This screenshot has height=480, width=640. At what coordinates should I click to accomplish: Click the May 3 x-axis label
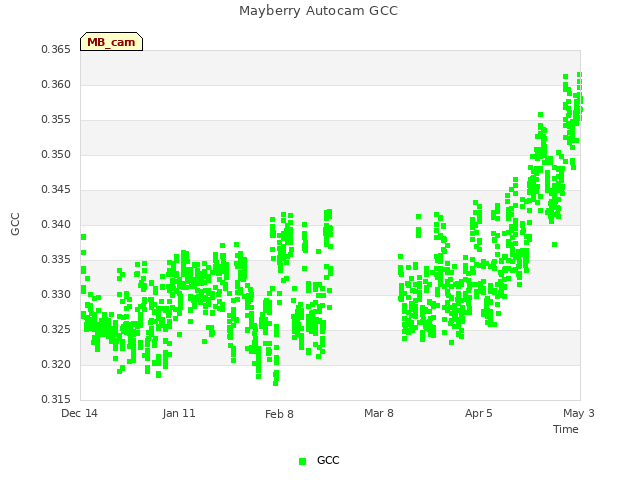[x=578, y=413]
